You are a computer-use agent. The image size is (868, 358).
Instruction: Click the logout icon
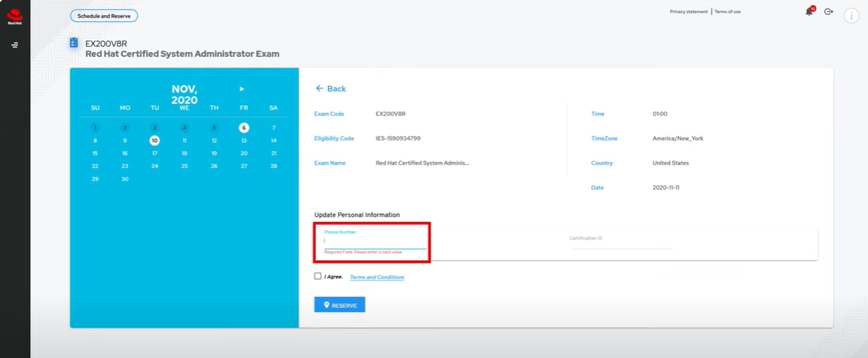click(x=828, y=11)
